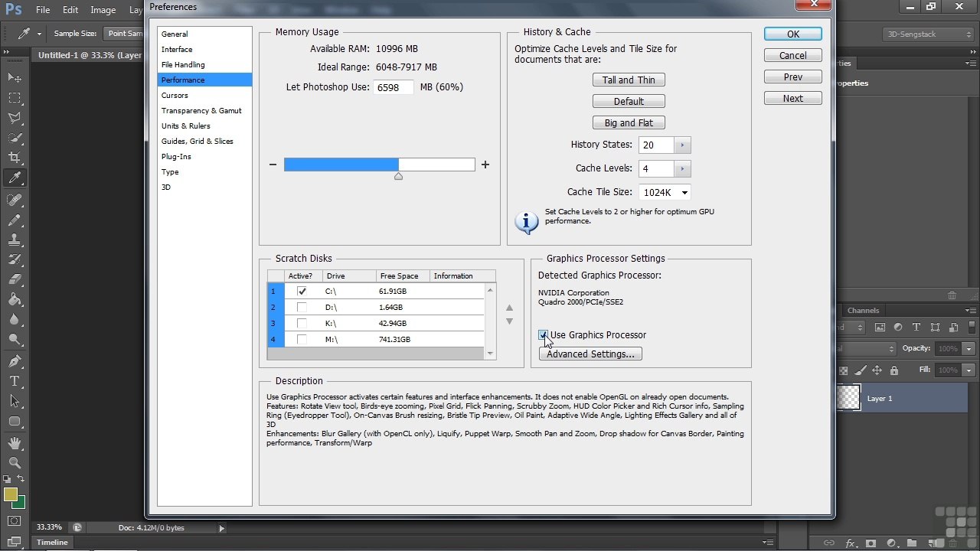Open the Cache Tile Size dropdown
980x551 pixels.
point(665,192)
